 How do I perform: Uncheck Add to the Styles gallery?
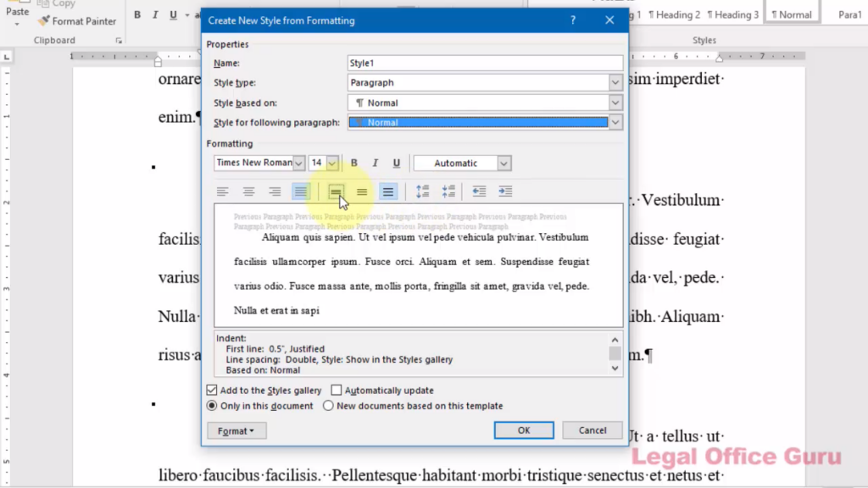point(211,391)
